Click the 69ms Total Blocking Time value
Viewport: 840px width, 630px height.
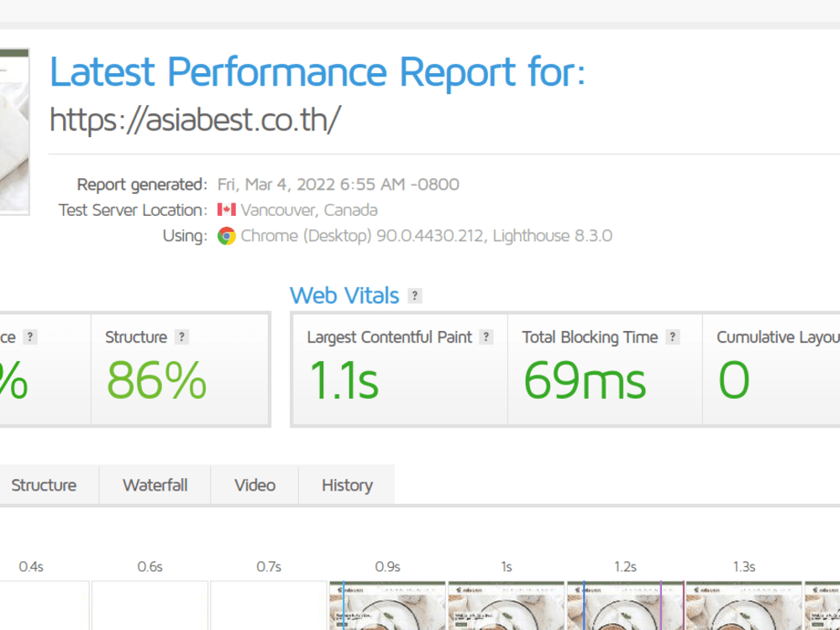(x=585, y=381)
